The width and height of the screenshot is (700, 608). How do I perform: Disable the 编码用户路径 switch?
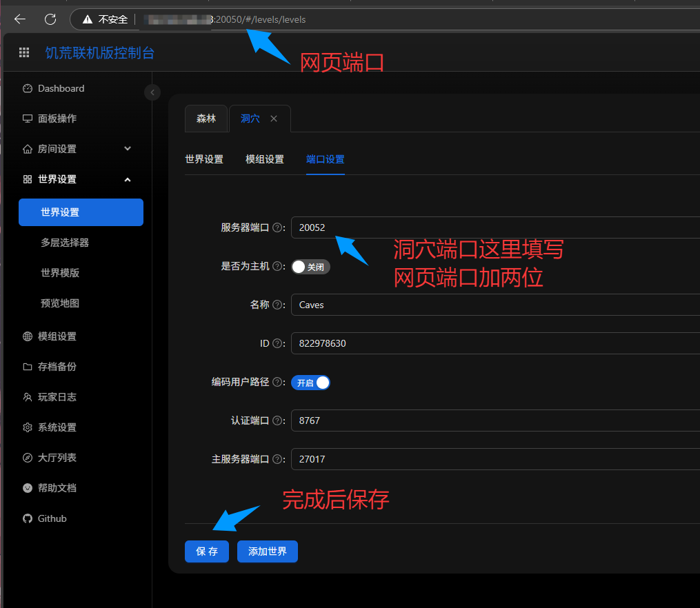(310, 383)
